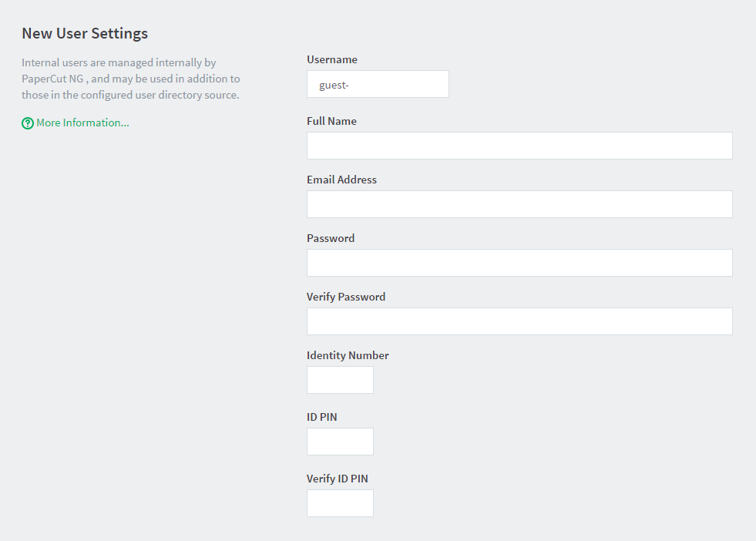756x541 pixels.
Task: Click the Password label text
Action: click(331, 238)
